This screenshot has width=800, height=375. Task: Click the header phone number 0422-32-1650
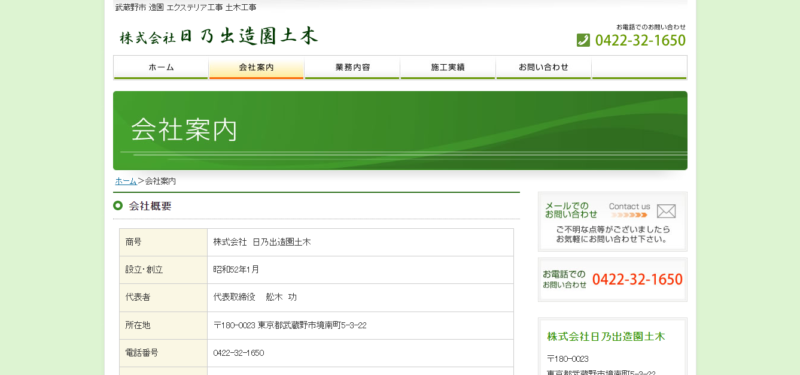[x=640, y=40]
